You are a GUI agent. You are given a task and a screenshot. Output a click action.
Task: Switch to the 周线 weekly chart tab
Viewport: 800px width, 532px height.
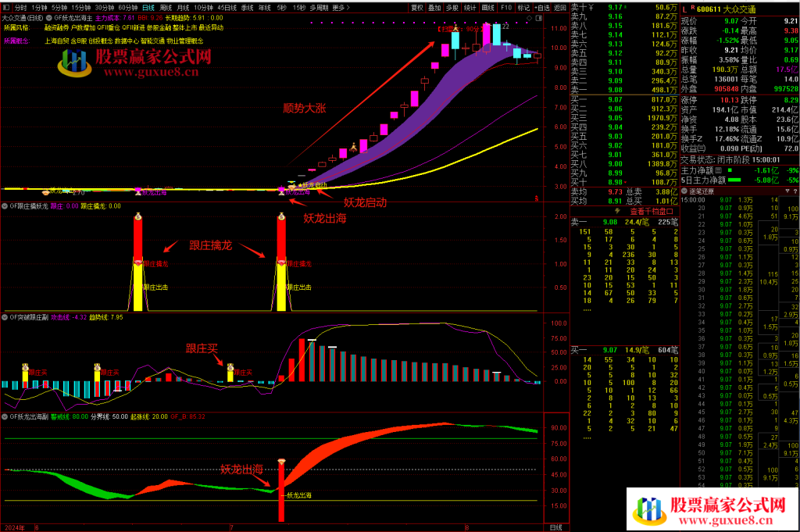point(166,7)
